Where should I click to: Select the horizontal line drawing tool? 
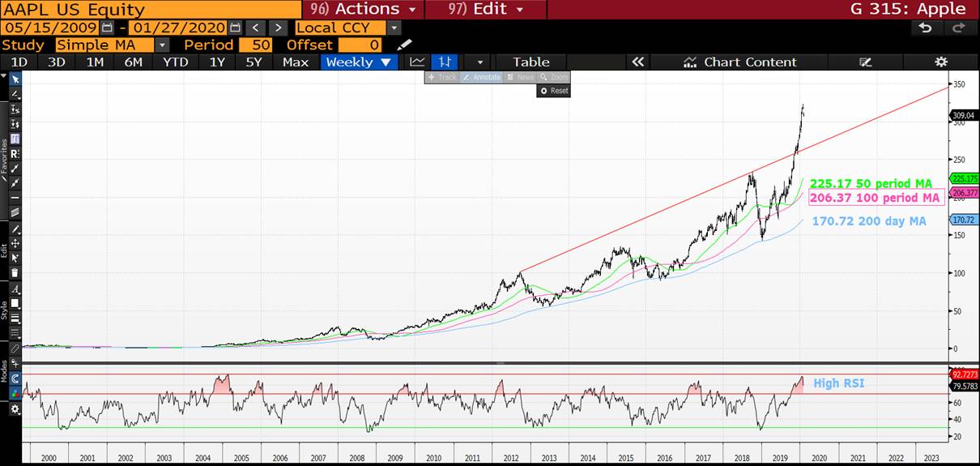(x=15, y=198)
